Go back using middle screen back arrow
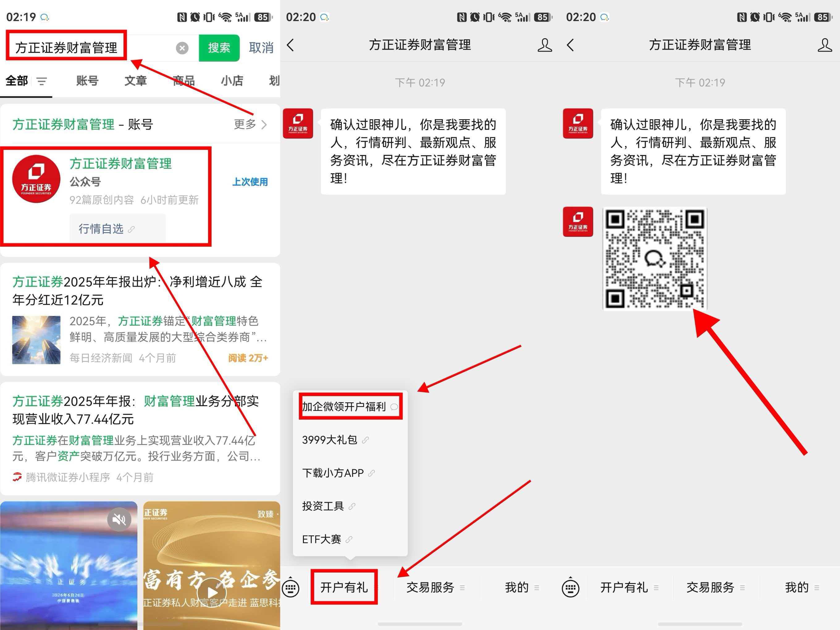Viewport: 840px width, 630px height. click(x=291, y=45)
